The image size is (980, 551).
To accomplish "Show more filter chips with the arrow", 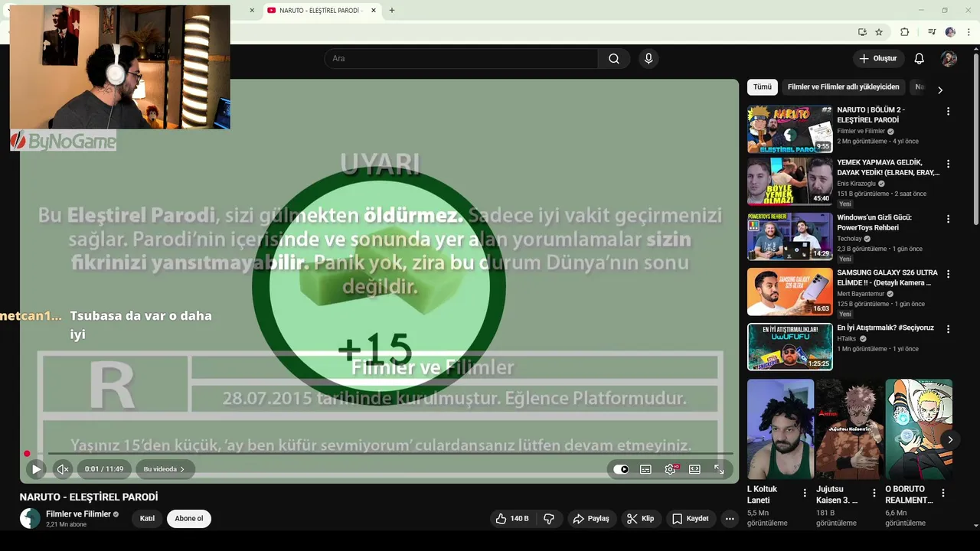I will tap(940, 90).
